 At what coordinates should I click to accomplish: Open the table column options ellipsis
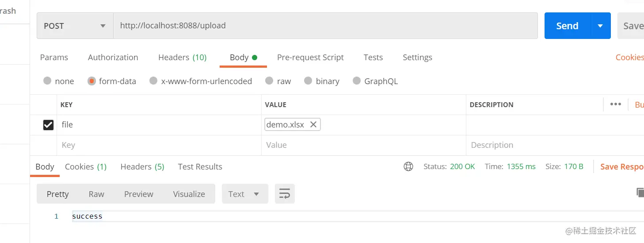point(615,104)
